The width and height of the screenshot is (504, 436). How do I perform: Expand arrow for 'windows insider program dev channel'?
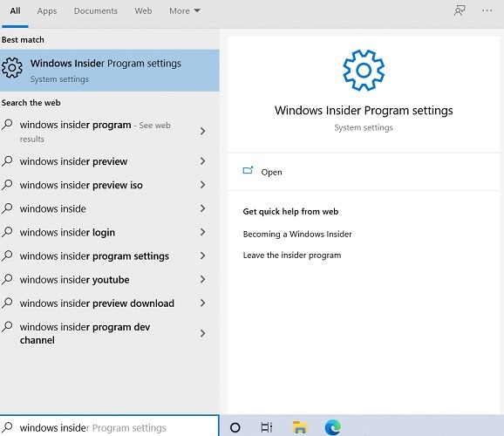202,333
